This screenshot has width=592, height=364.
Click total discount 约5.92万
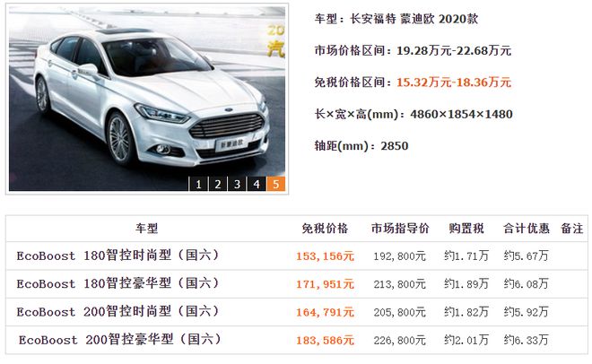526,312
